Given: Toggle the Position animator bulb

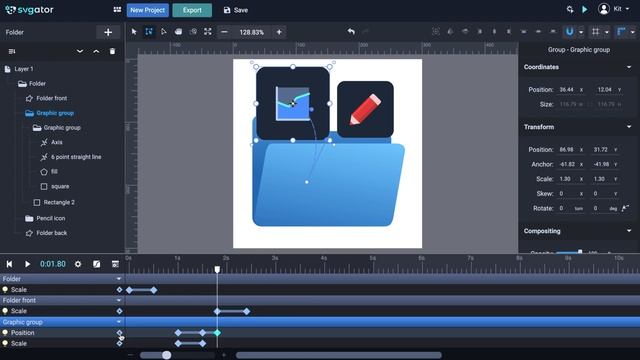Looking at the screenshot, I should tap(5, 333).
